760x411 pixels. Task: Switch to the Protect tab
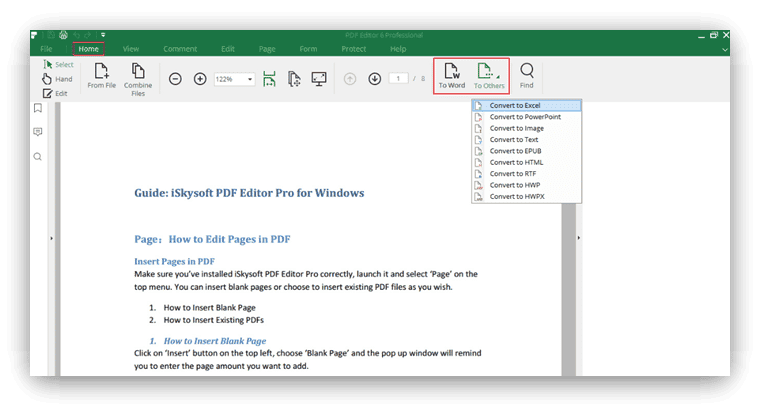click(x=353, y=49)
